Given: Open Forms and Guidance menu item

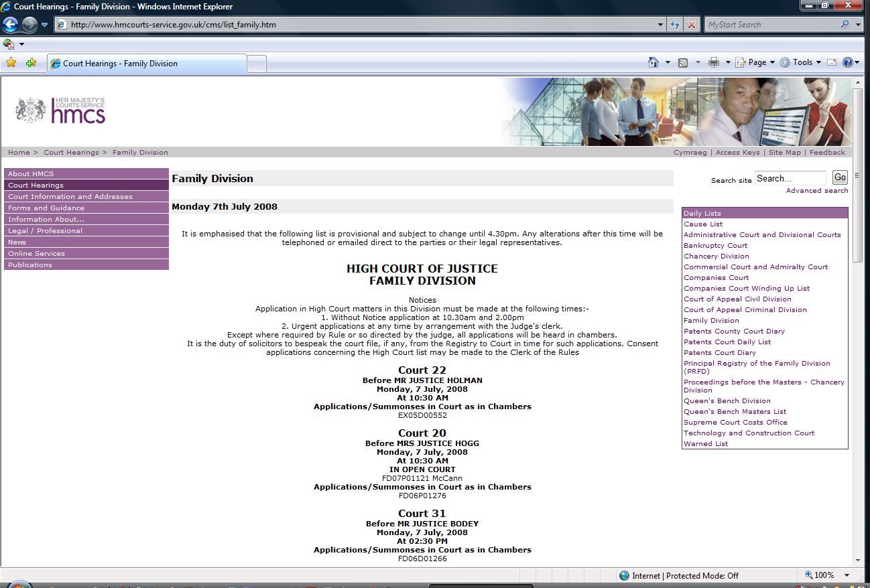Looking at the screenshot, I should click(x=86, y=208).
